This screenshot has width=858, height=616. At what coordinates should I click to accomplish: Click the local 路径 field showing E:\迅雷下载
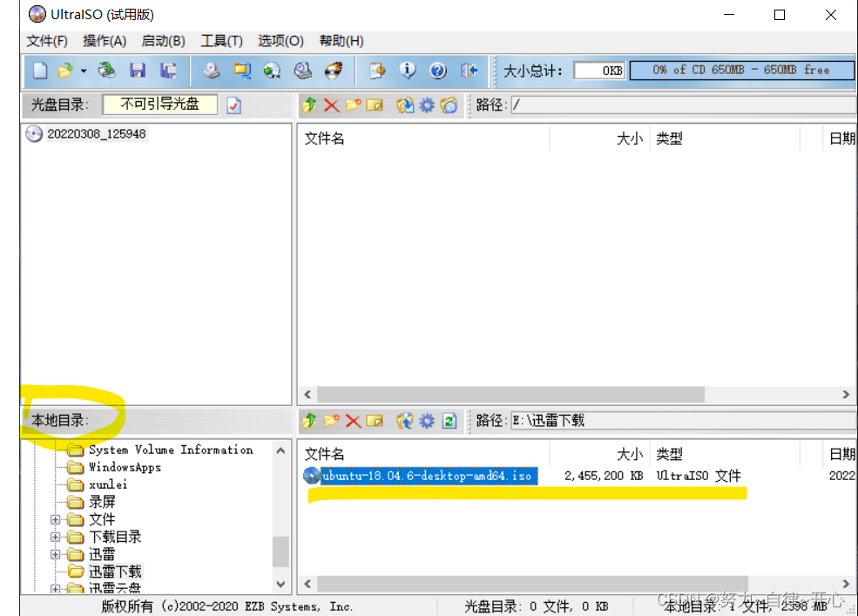(x=684, y=421)
